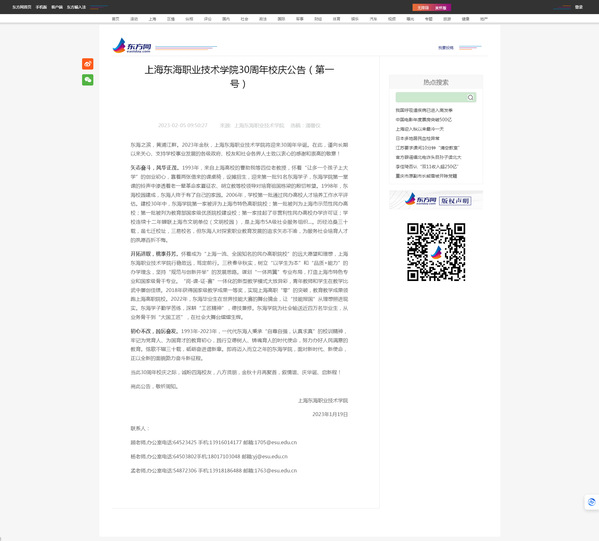Click the 联系人： label
Screen dimensions: 599x541
140,428
